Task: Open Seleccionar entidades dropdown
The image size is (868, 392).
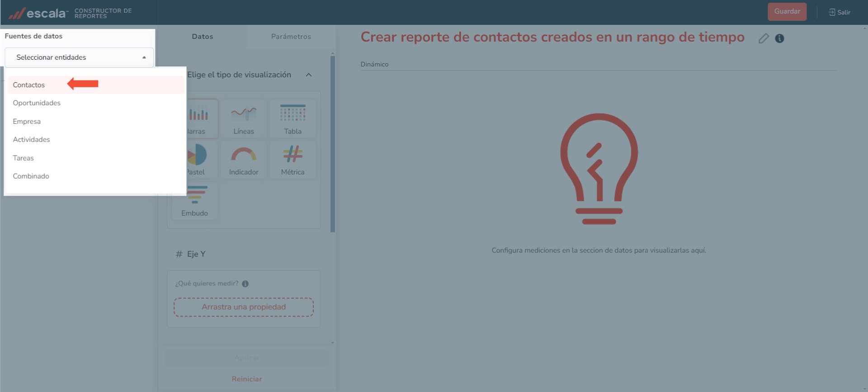Action: 79,57
